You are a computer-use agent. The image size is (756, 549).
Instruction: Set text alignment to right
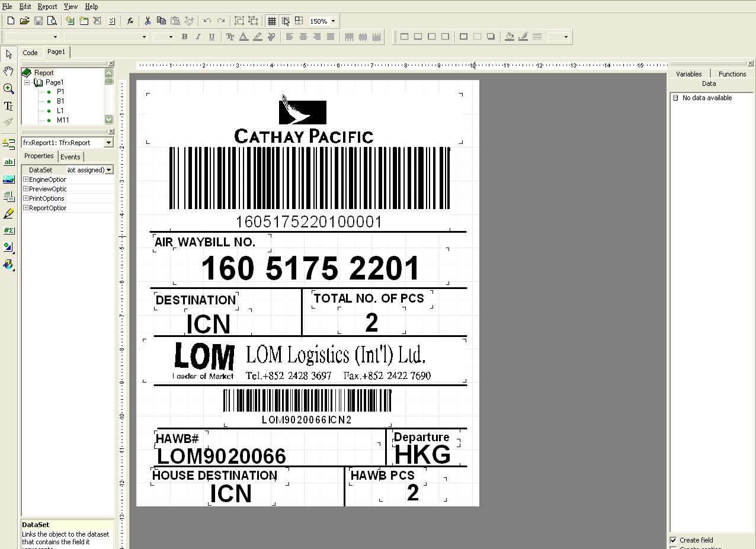coord(317,37)
